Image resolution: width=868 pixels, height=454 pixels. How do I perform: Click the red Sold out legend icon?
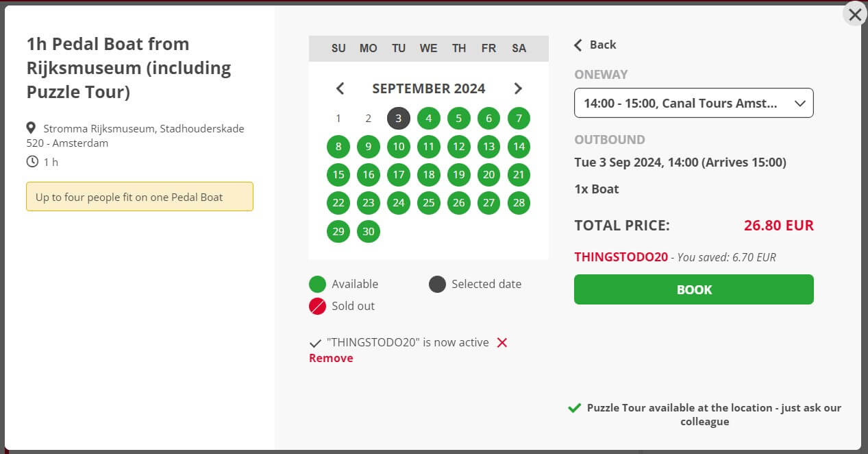[x=317, y=306]
